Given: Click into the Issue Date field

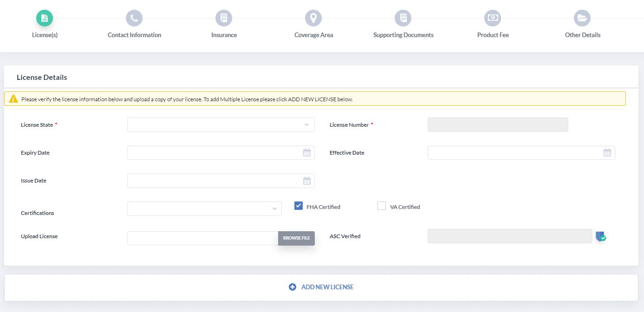Looking at the screenshot, I should point(221,181).
